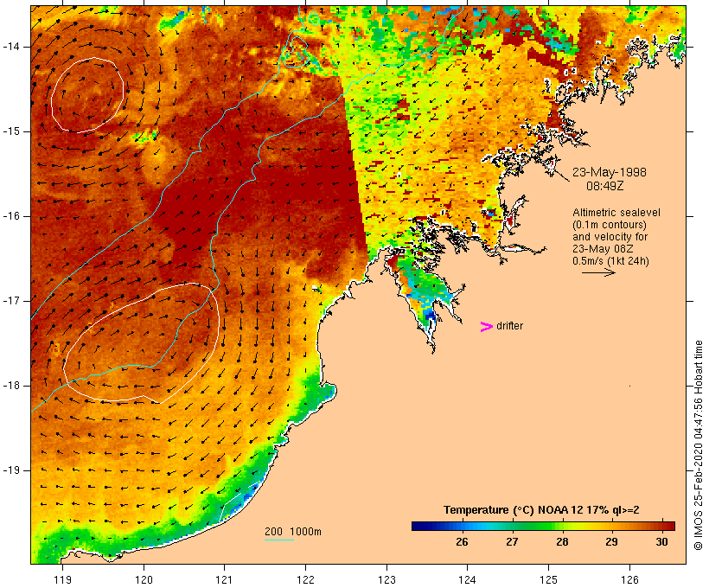Click inside the northwest white eddy contour
This screenshot has height=588, width=709.
point(87,95)
